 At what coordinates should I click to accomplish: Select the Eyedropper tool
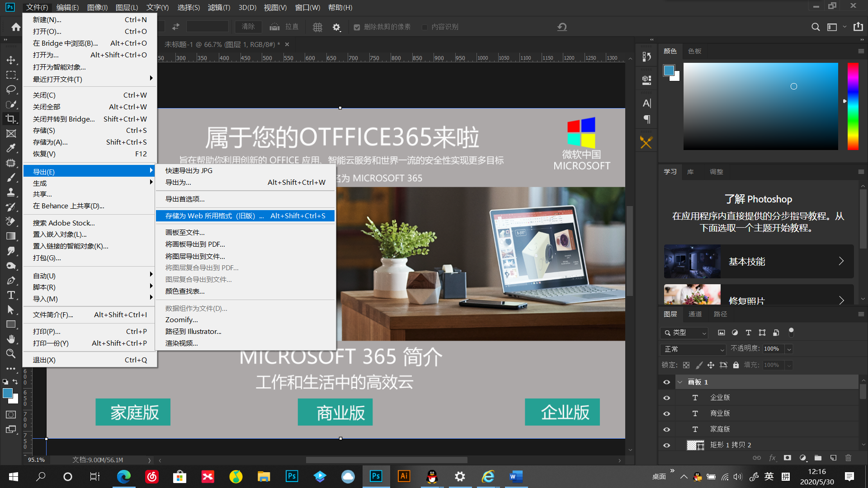(x=11, y=148)
